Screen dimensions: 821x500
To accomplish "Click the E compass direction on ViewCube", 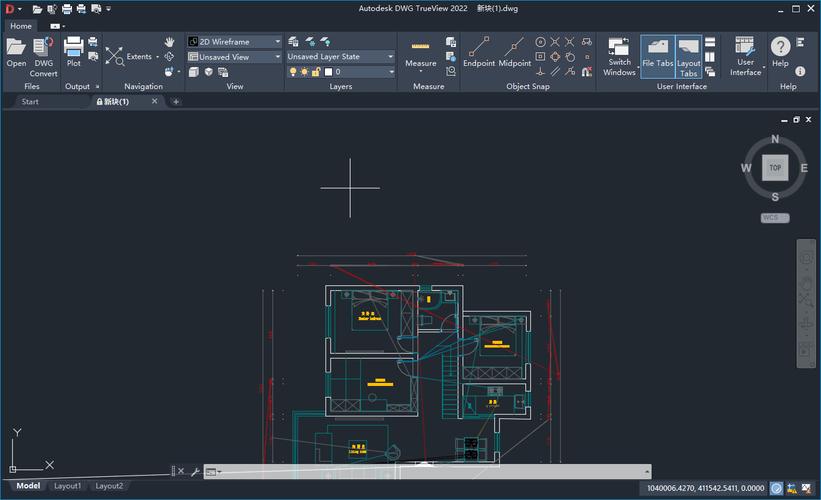I will tap(804, 168).
